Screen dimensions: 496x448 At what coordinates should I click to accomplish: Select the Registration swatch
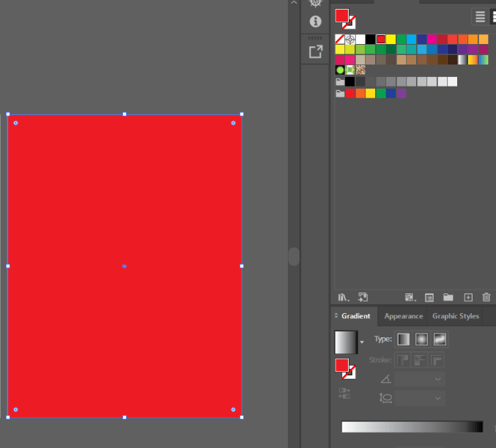tap(350, 40)
